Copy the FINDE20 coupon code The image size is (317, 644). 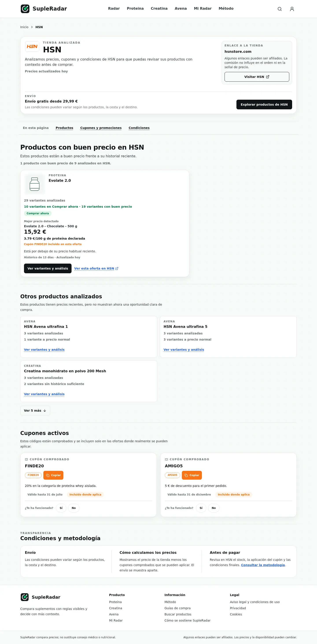(x=53, y=475)
